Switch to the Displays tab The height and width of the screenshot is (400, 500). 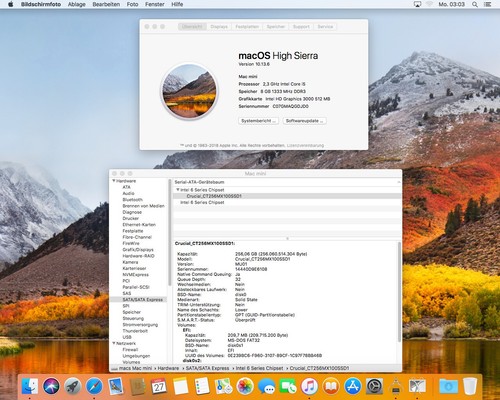point(219,27)
